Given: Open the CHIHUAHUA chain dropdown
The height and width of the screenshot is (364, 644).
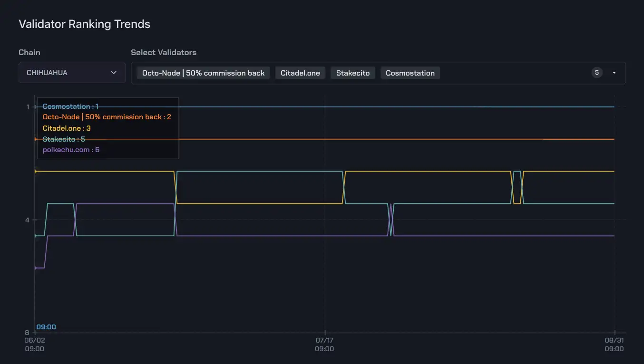Looking at the screenshot, I should click(x=71, y=73).
